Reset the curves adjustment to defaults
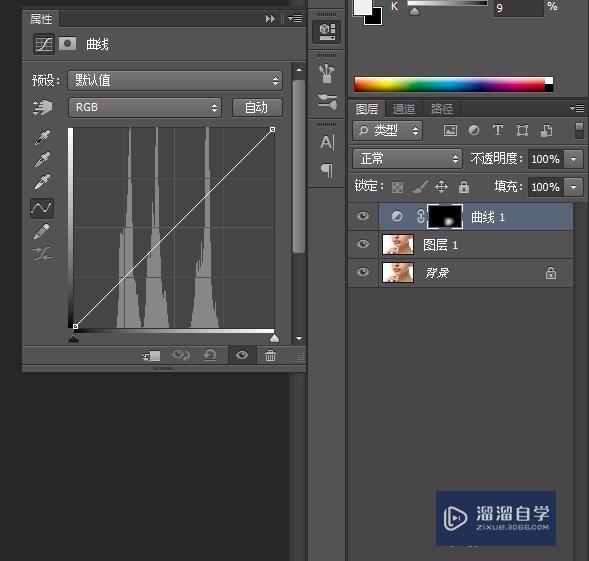Viewport: 589px width, 561px height. pos(210,355)
